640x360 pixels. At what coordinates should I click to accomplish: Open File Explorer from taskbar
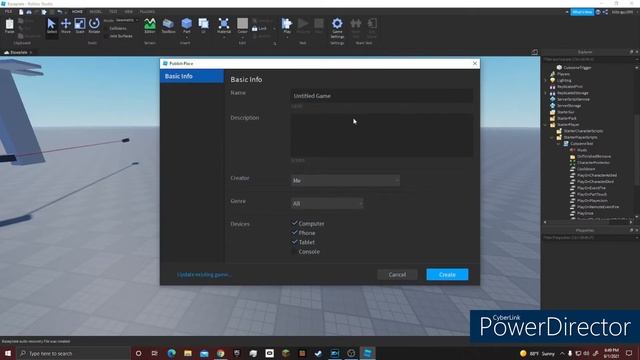point(188,353)
